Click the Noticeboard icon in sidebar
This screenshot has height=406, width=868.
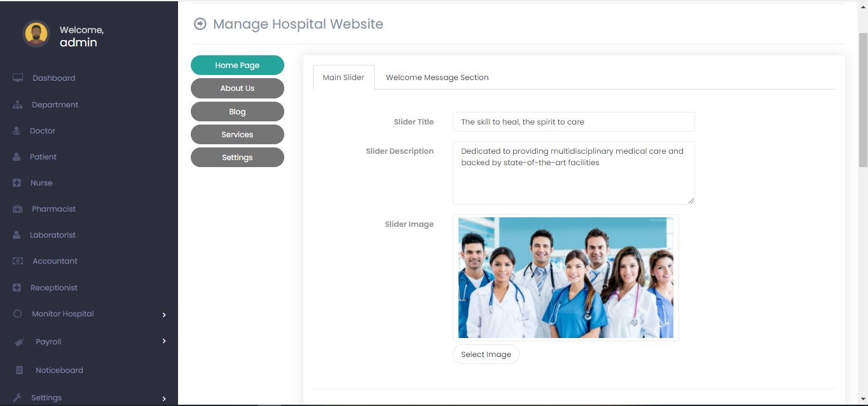(20, 370)
